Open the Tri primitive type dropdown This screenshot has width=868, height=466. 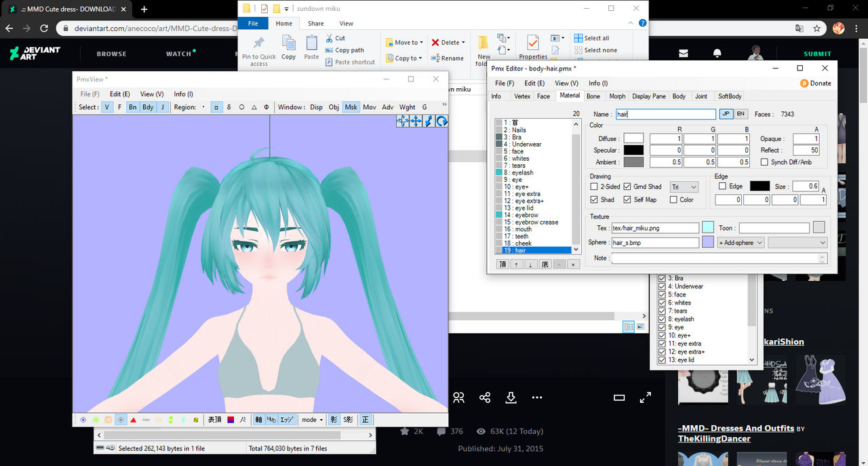click(684, 187)
